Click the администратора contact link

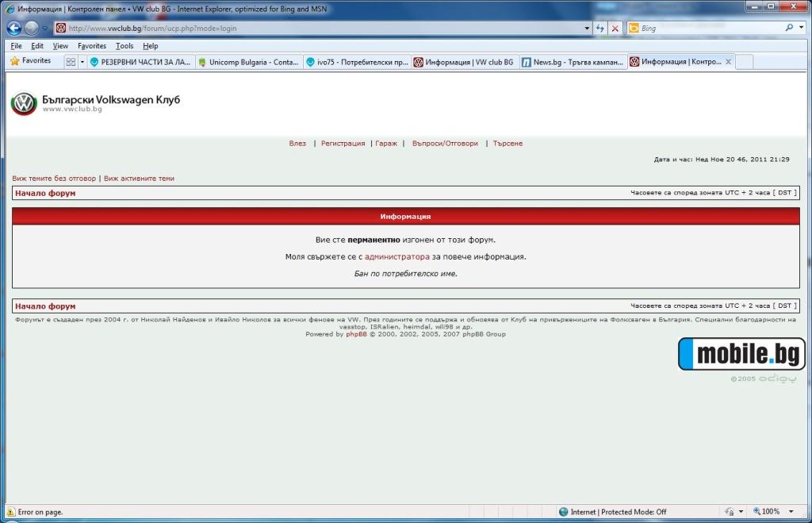point(397,257)
